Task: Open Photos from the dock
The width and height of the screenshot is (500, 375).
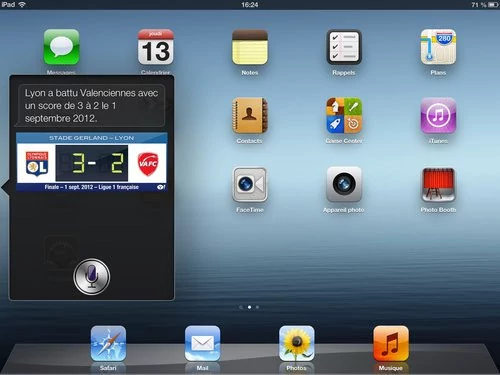Action: click(297, 344)
